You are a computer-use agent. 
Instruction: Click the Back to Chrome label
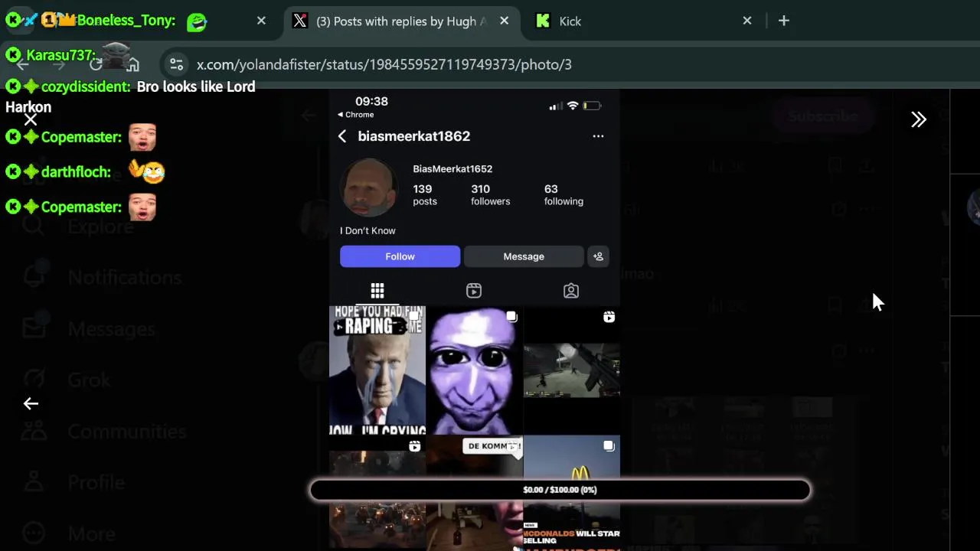pos(356,115)
